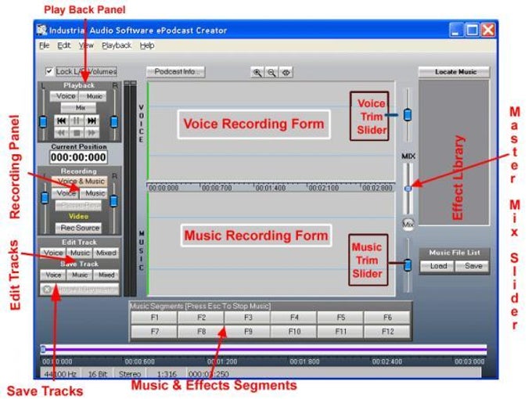Select Voice in the Playback panel

pyautogui.click(x=65, y=96)
